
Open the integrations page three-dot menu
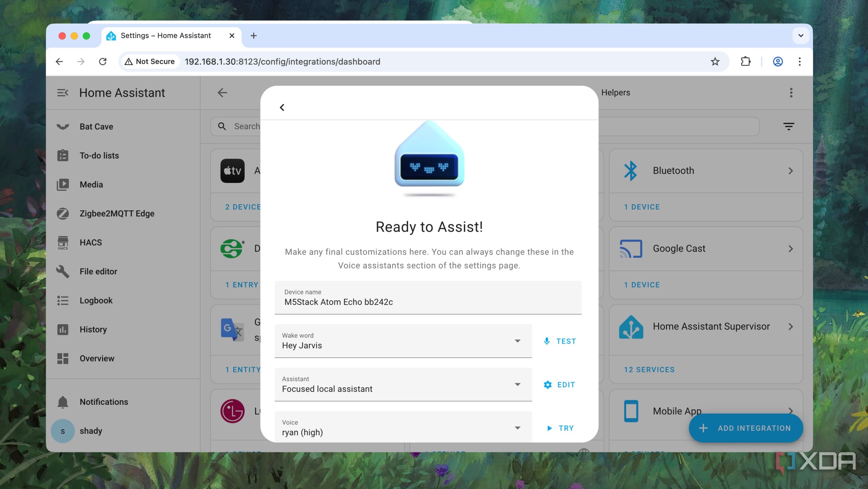point(791,93)
